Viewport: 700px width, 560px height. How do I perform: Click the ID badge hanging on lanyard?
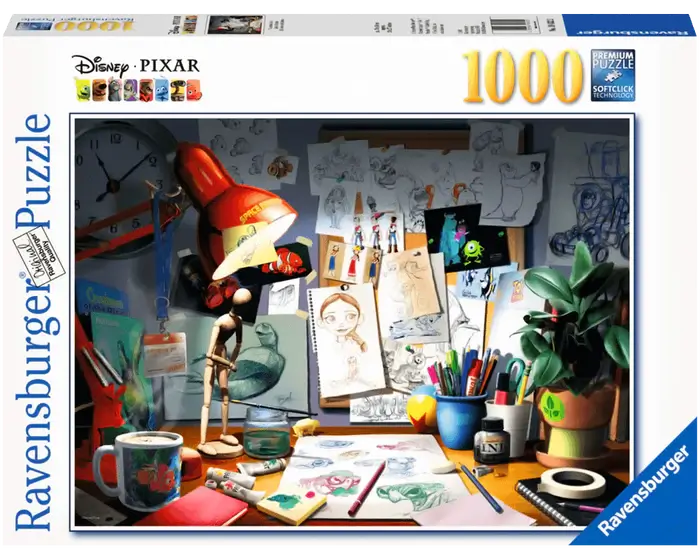click(164, 353)
